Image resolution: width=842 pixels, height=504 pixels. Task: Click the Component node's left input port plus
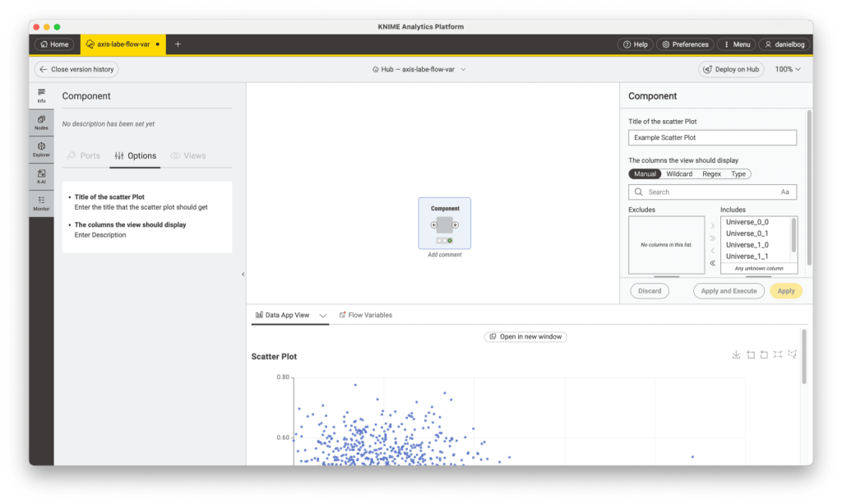pos(434,225)
